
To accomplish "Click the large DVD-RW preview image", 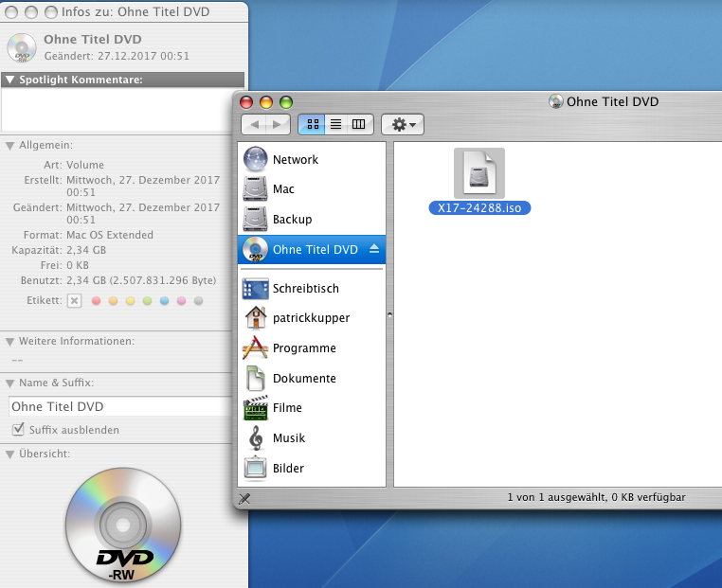I will (x=123, y=525).
